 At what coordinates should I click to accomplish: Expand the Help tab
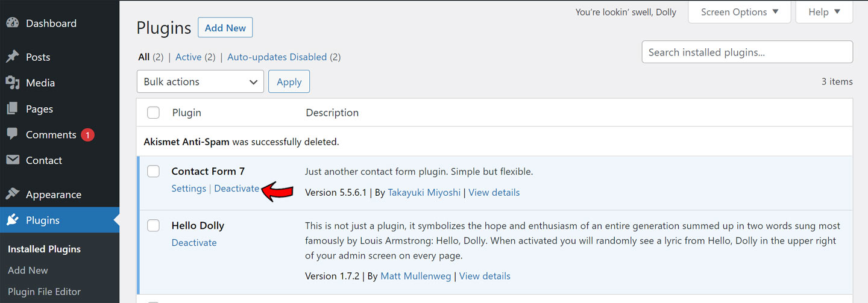tap(824, 12)
